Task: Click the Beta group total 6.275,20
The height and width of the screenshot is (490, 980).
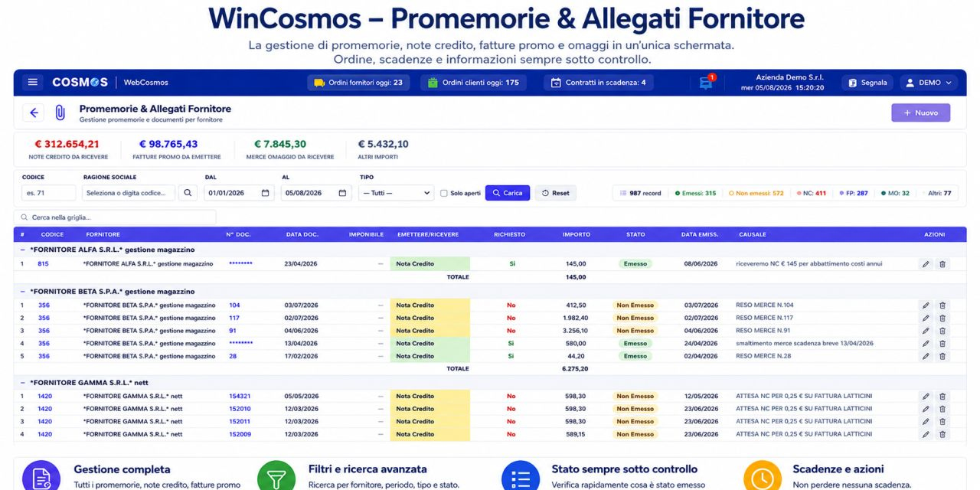Action: [574, 368]
